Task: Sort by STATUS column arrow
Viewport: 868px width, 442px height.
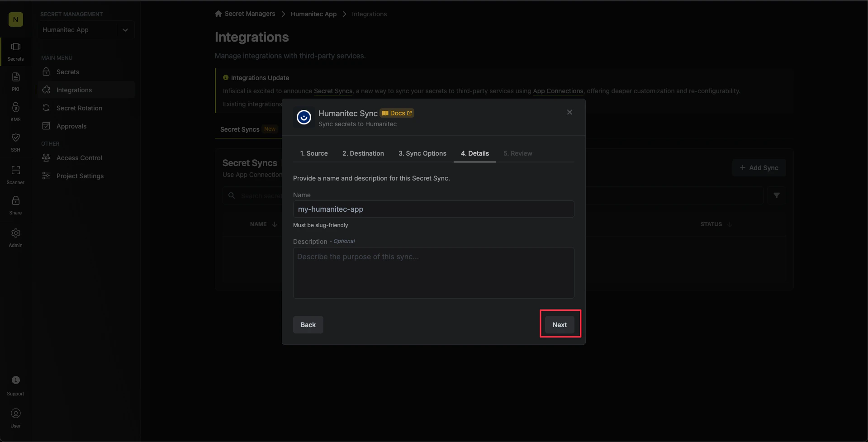Action: pyautogui.click(x=730, y=224)
